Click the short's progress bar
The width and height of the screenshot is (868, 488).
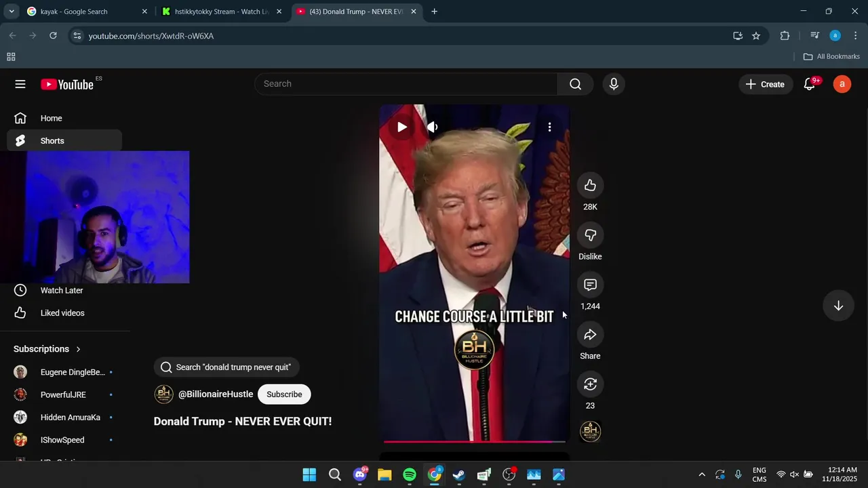click(474, 441)
